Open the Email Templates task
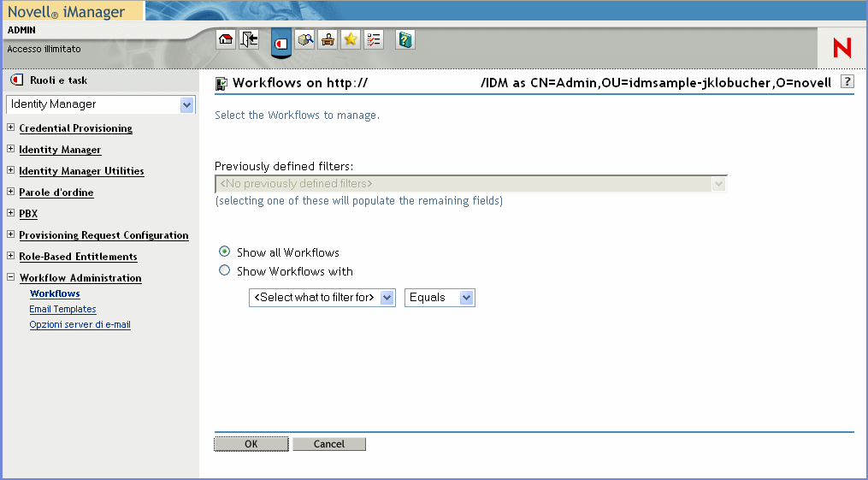 point(62,309)
